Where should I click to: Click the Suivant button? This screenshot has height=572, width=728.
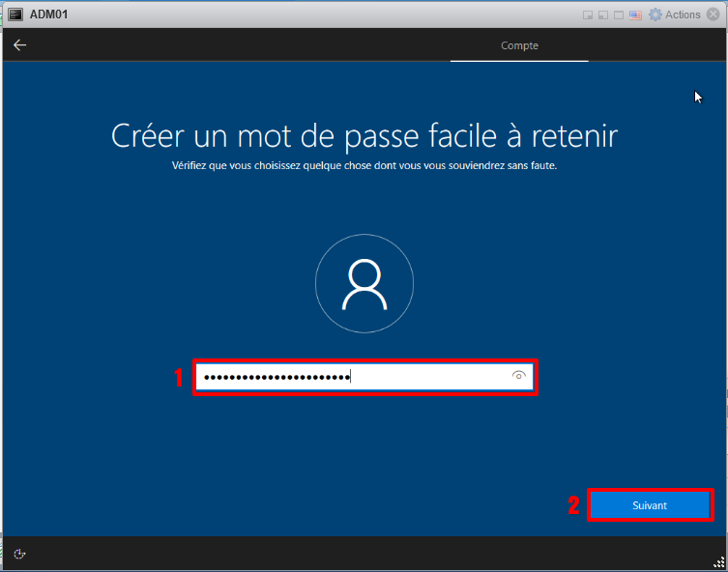649,505
